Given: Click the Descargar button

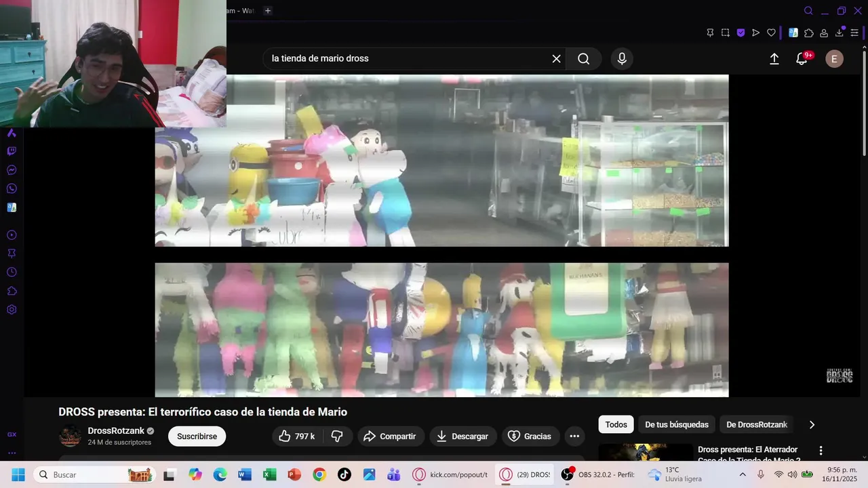Looking at the screenshot, I should [x=462, y=436].
